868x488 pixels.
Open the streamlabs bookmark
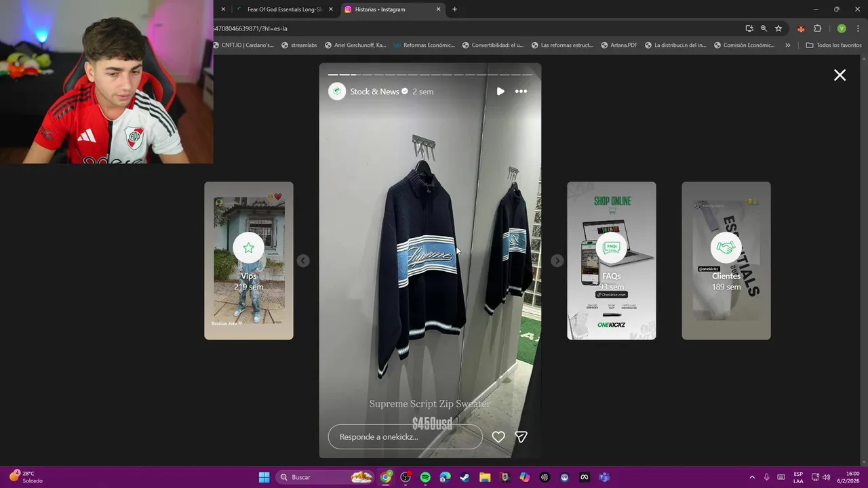click(x=299, y=45)
